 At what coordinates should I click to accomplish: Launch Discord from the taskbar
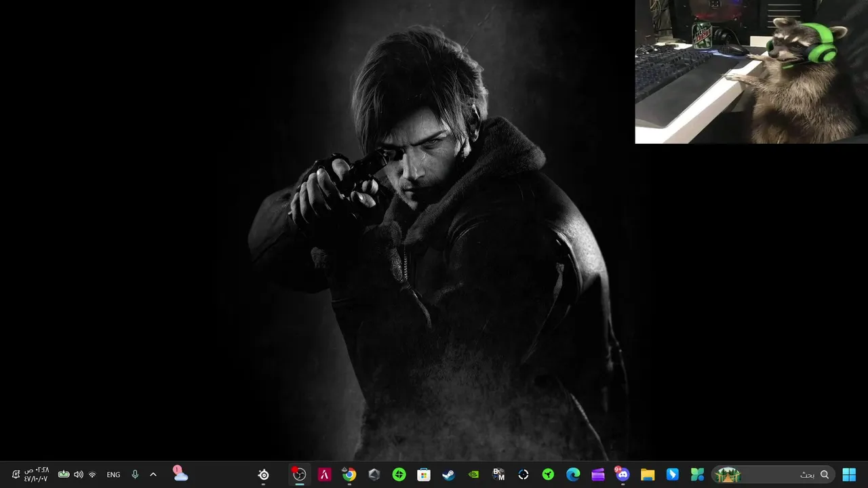tap(622, 474)
